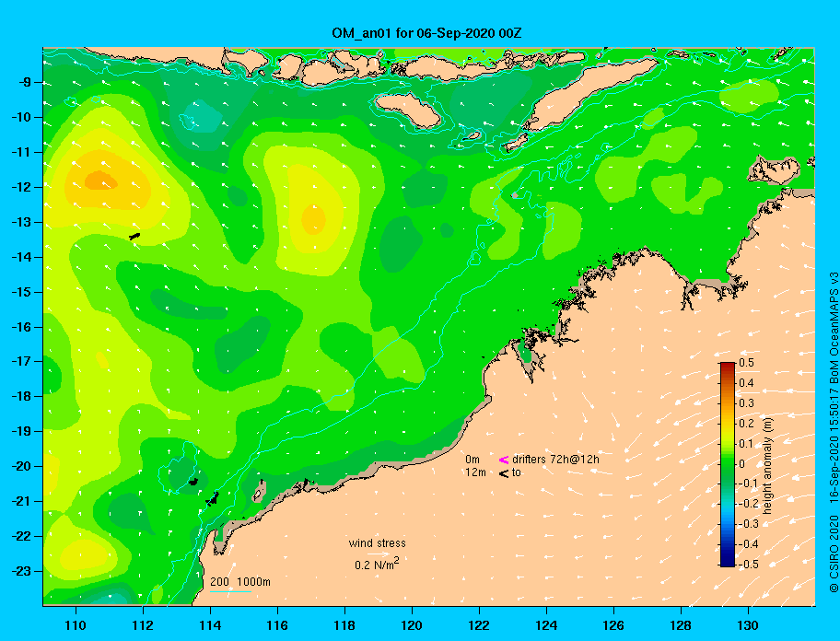Click the 120 longitude axis label

412,625
